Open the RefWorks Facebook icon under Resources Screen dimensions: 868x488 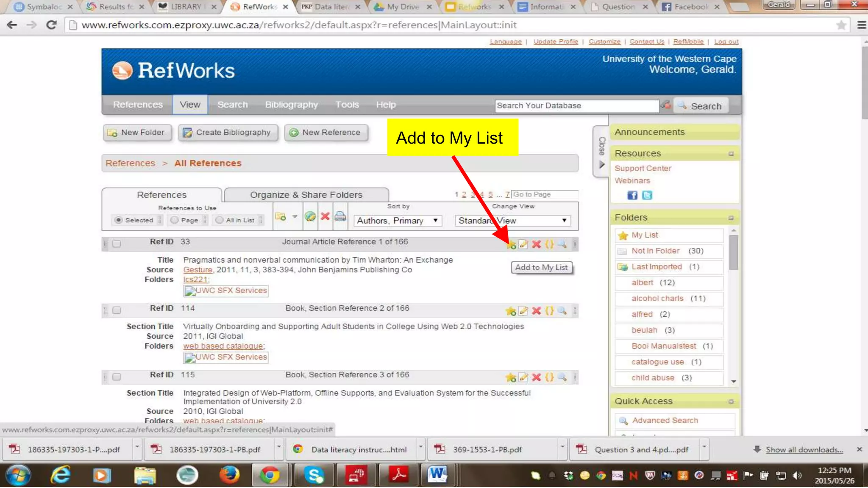pyautogui.click(x=632, y=195)
